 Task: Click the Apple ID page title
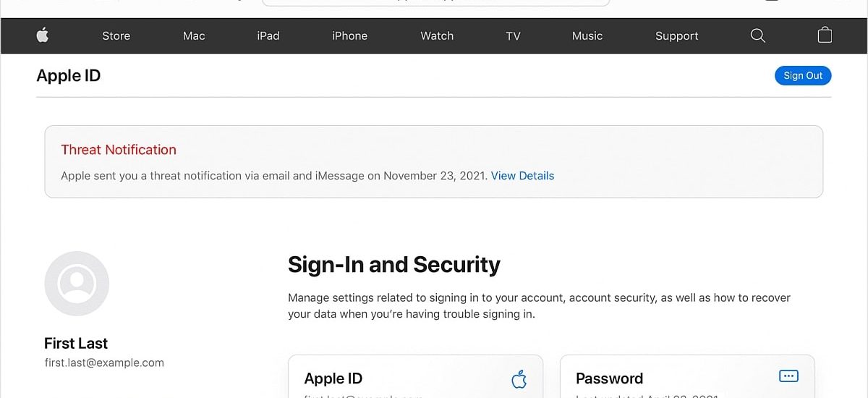[69, 76]
